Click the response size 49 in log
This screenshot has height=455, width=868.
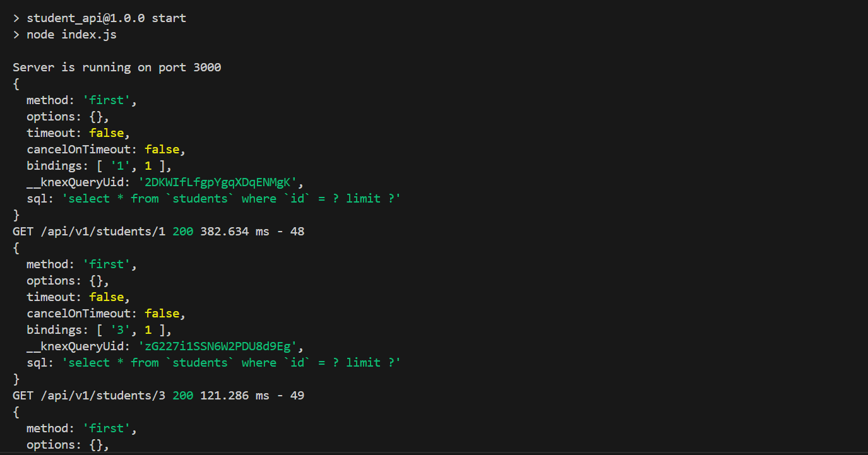point(297,396)
